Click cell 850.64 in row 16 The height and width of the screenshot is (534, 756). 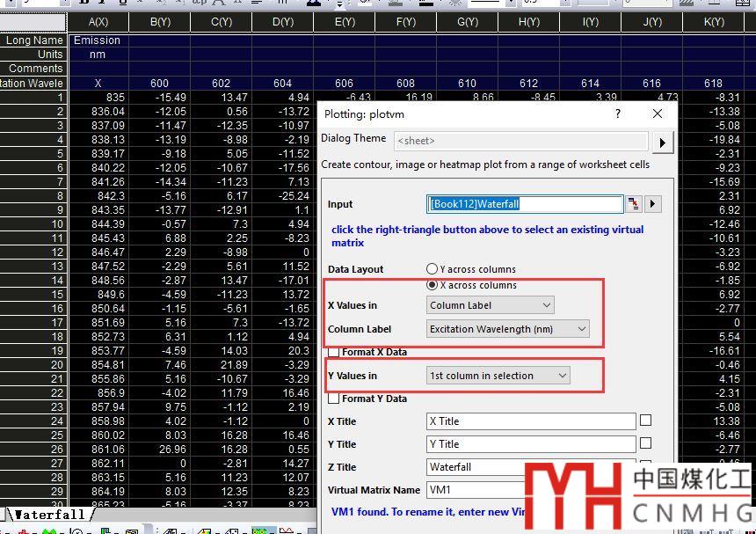(x=98, y=308)
